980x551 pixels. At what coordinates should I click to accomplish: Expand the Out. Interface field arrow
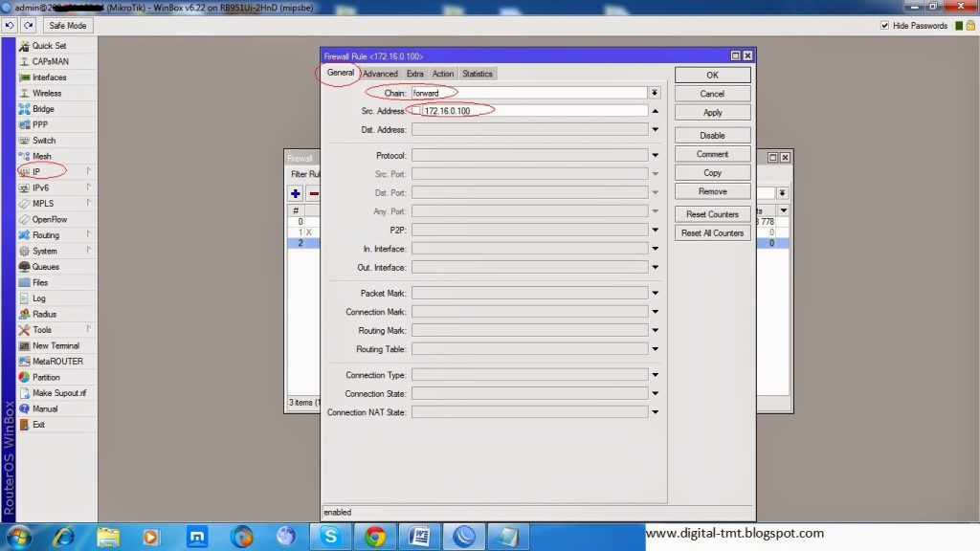click(x=655, y=268)
